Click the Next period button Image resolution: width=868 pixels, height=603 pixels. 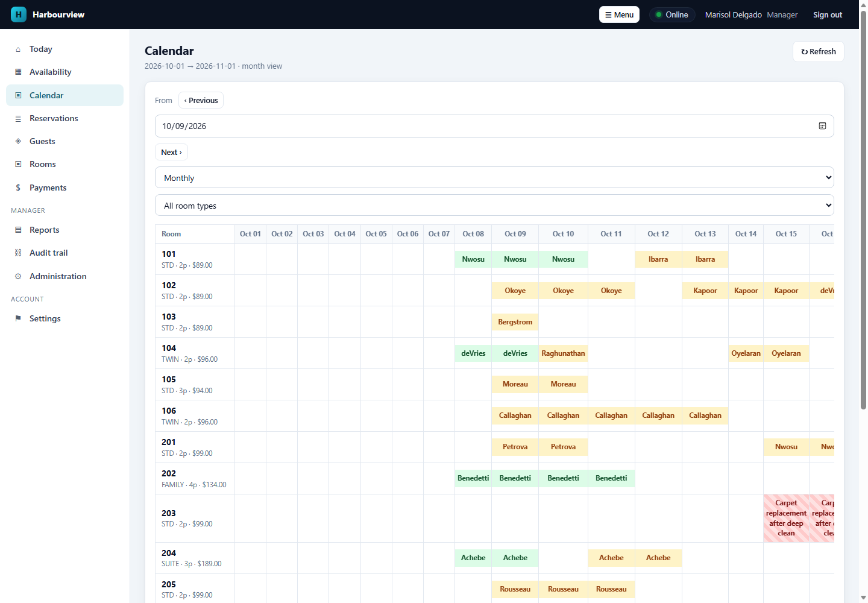[x=171, y=153]
